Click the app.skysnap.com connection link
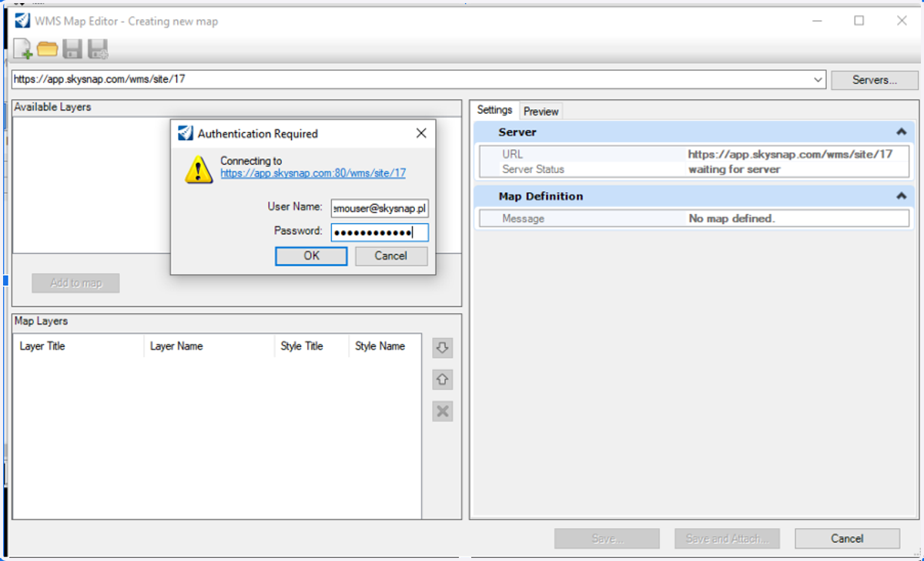 coord(313,173)
